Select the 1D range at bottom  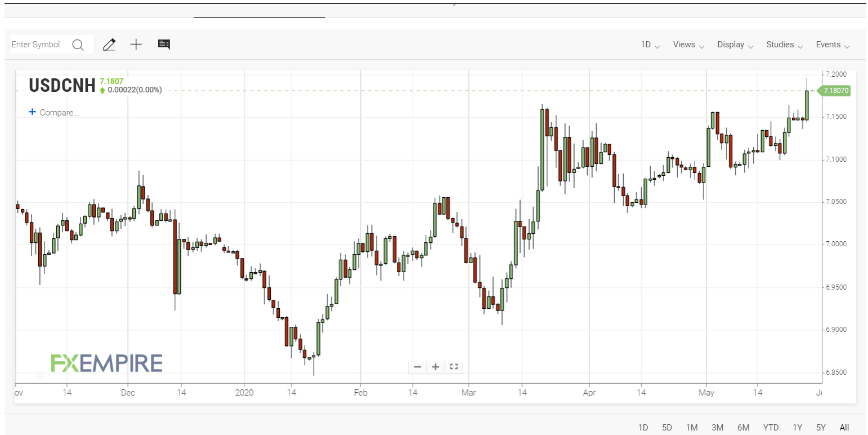[643, 427]
